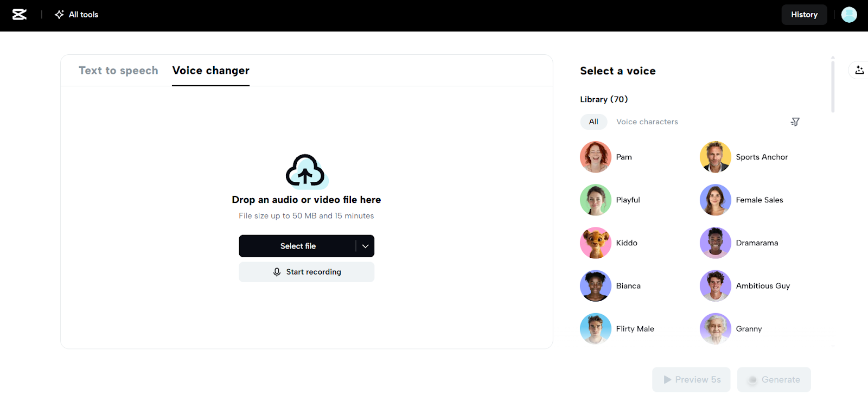Click the 'Library (70)' heading
The width and height of the screenshot is (868, 407).
tap(604, 99)
